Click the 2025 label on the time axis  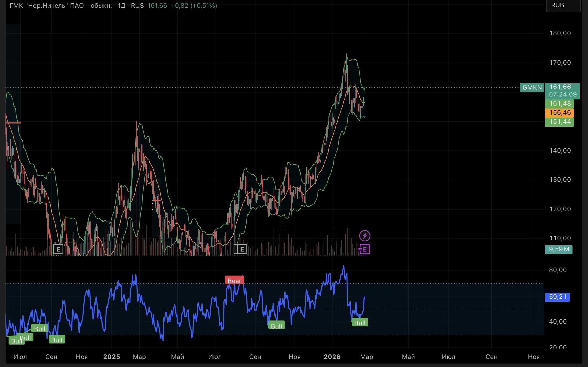112,357
